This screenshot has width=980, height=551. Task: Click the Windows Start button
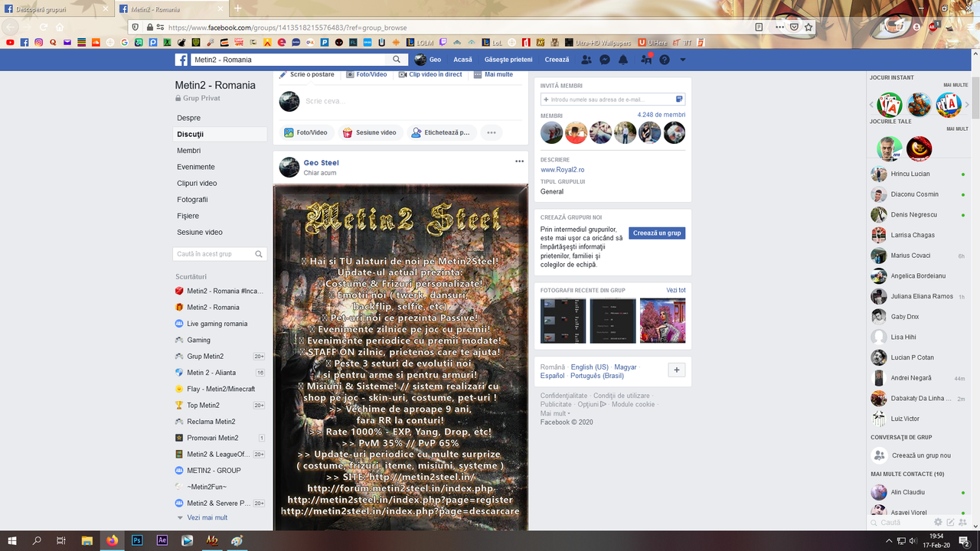pyautogui.click(x=12, y=540)
